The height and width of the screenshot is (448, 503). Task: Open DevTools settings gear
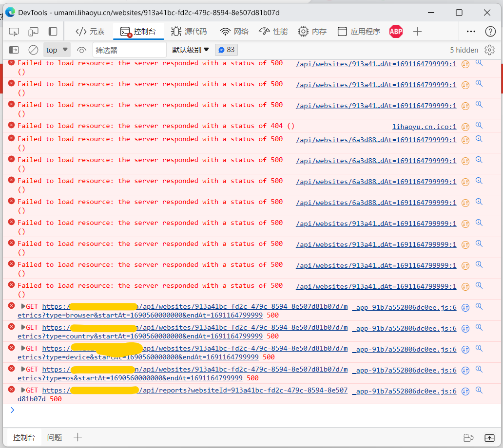coord(489,49)
